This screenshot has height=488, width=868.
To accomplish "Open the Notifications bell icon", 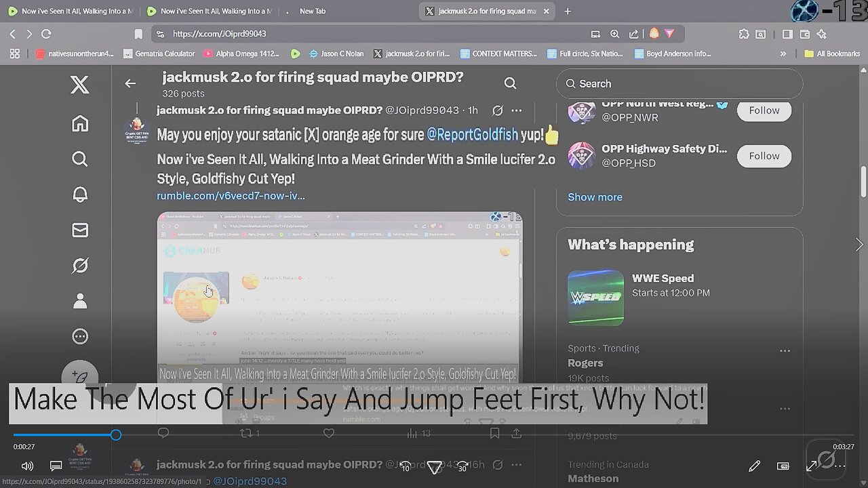I will pyautogui.click(x=80, y=195).
